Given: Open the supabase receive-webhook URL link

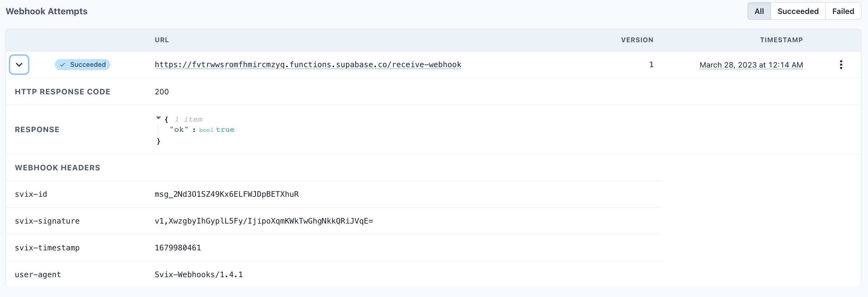Looking at the screenshot, I should pyautogui.click(x=308, y=65).
